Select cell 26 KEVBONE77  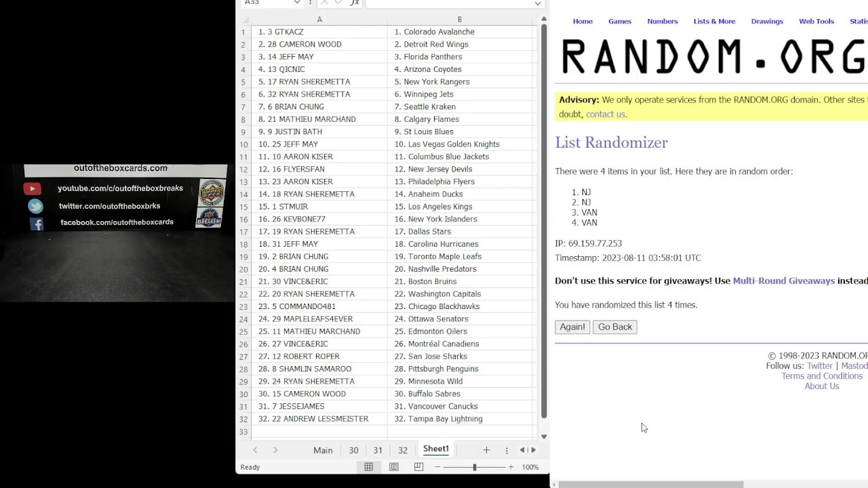click(x=319, y=219)
